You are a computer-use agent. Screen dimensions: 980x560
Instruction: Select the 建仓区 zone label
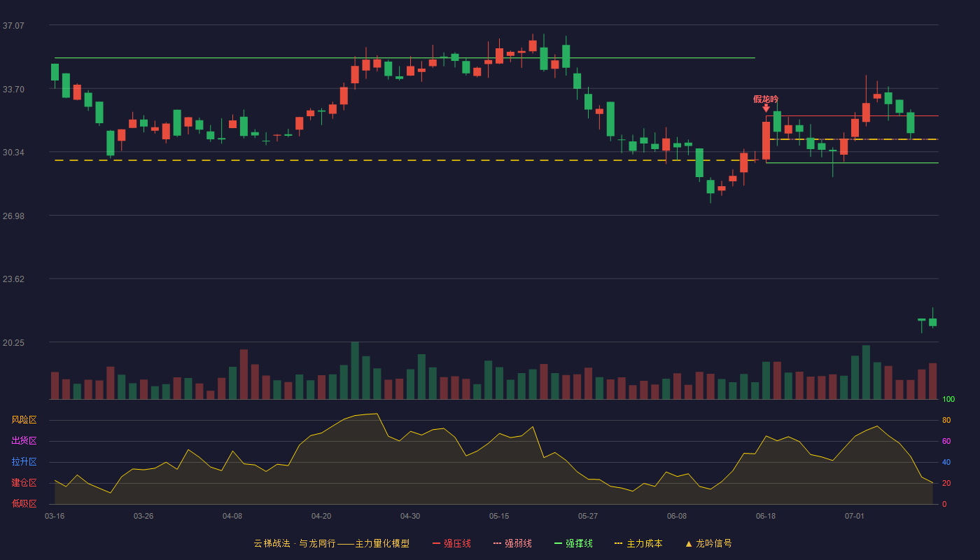(24, 483)
